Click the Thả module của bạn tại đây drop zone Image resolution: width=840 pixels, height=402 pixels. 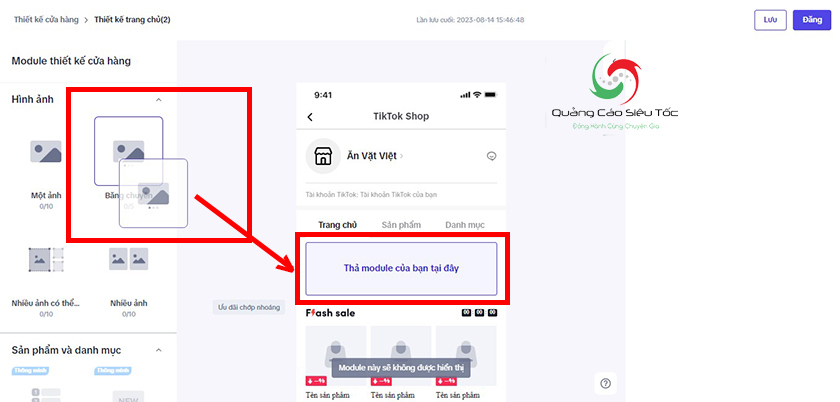click(x=401, y=269)
